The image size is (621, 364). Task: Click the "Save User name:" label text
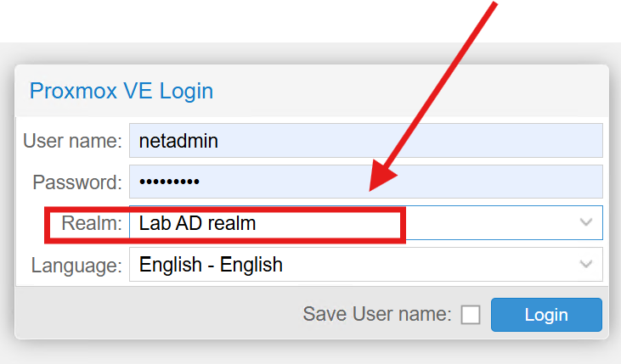click(x=376, y=315)
